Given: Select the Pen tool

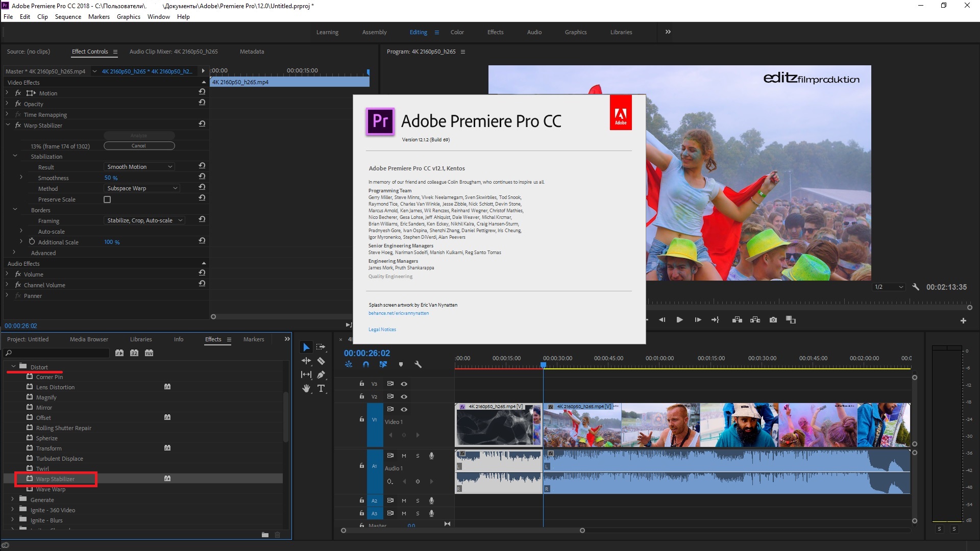Looking at the screenshot, I should (321, 374).
